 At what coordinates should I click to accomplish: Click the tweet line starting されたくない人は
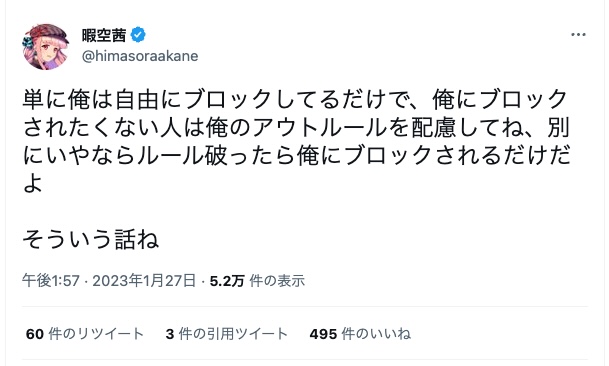pos(296,127)
